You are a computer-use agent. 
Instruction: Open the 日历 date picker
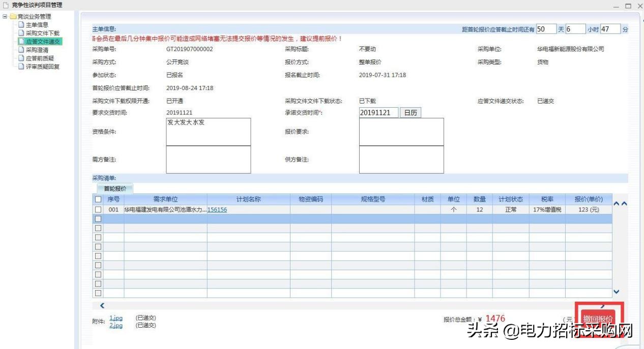pos(410,112)
